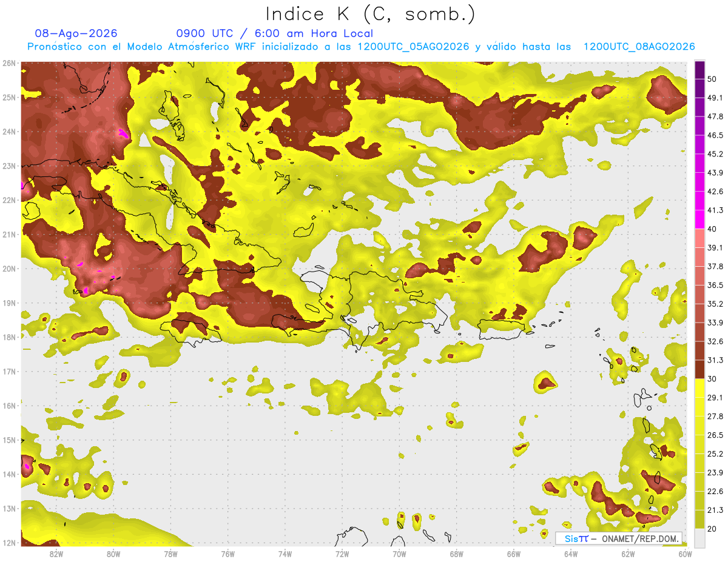728x562 pixels.
Task: Click the longitude axis label '70W'
Action: [x=399, y=554]
